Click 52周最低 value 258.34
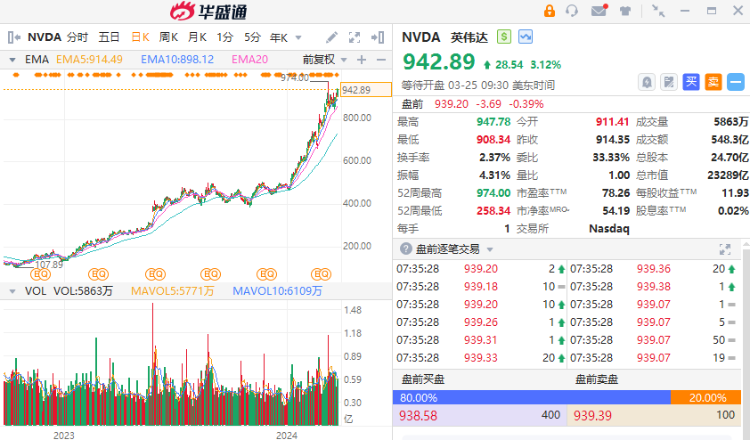750x440 pixels. (x=494, y=210)
